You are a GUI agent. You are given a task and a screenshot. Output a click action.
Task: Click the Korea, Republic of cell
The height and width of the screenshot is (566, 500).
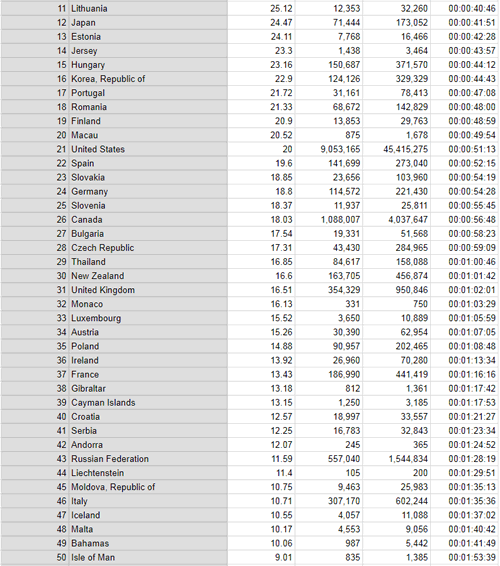(148, 79)
